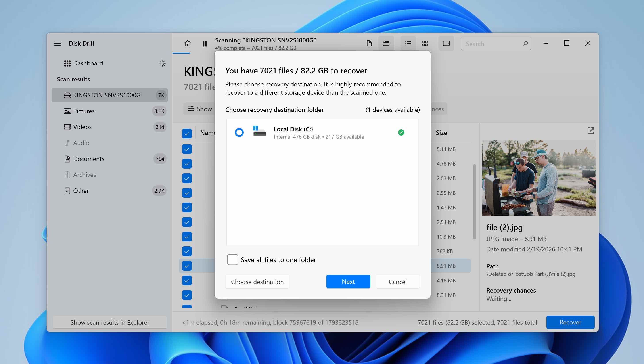
Task: Pause the scan of KINGSTON SNV2S1000G
Action: tap(205, 43)
